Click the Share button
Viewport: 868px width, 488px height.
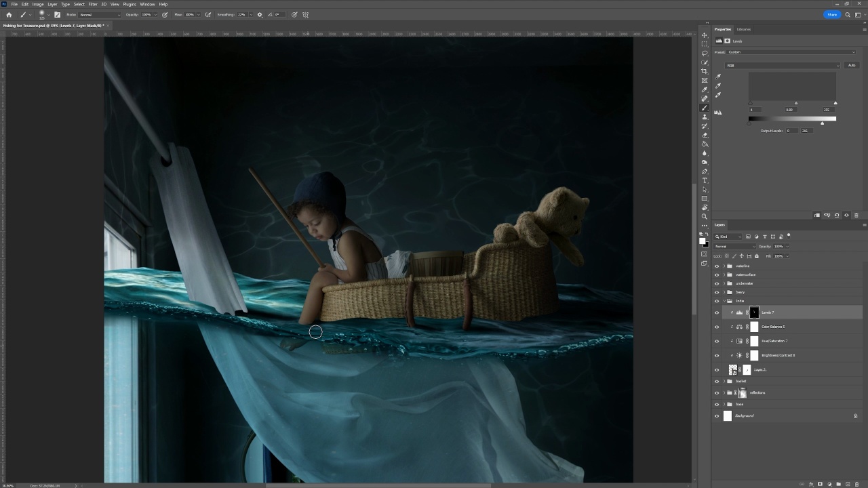pyautogui.click(x=831, y=14)
